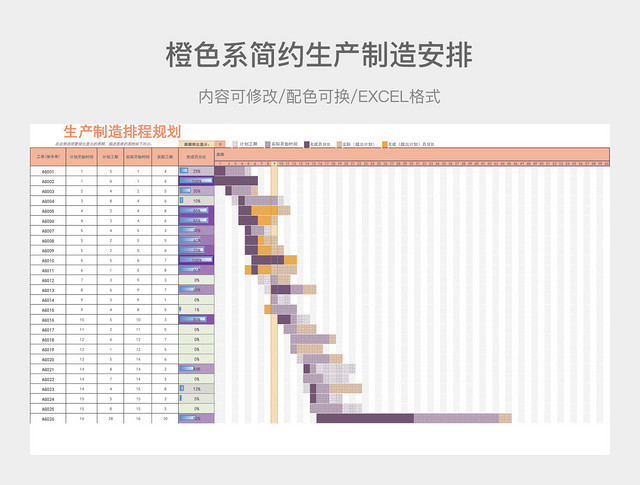Image resolution: width=640 pixels, height=485 pixels.
Task: Click the tan Gantt bar in row A0019
Action: coord(310,349)
